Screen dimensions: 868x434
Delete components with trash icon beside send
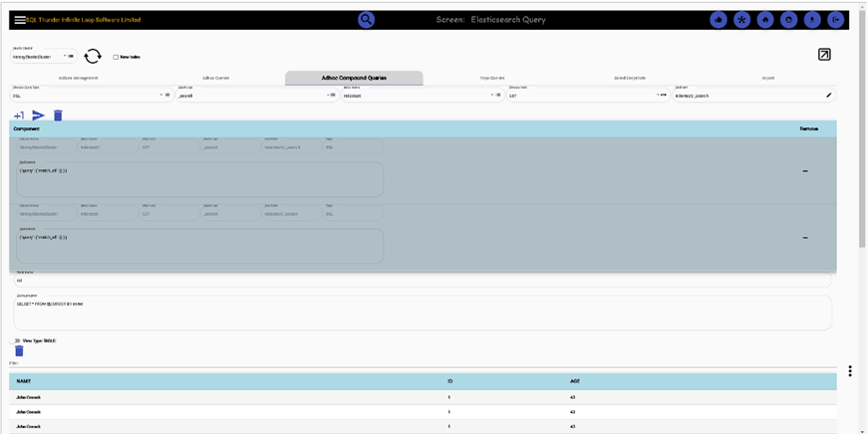[x=58, y=115]
